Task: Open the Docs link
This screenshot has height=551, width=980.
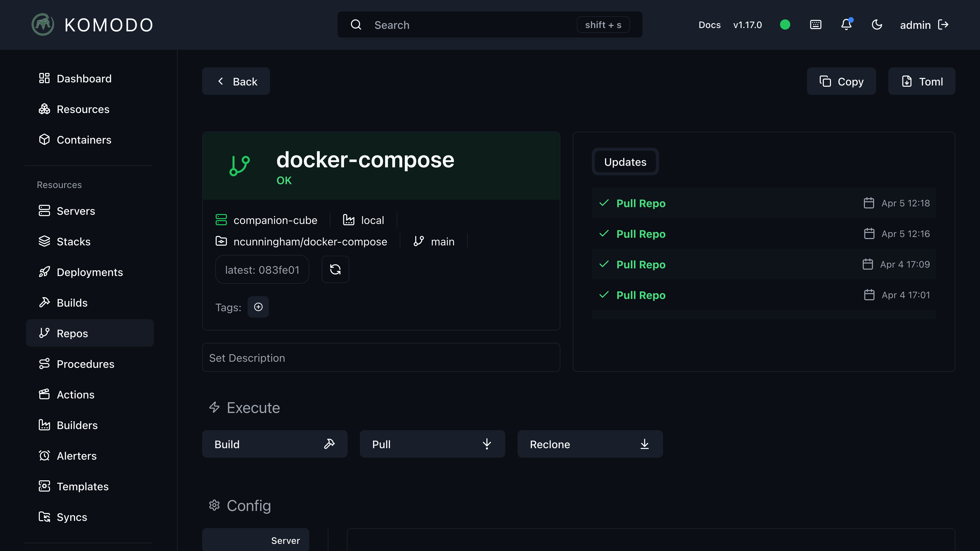Action: [x=709, y=25]
